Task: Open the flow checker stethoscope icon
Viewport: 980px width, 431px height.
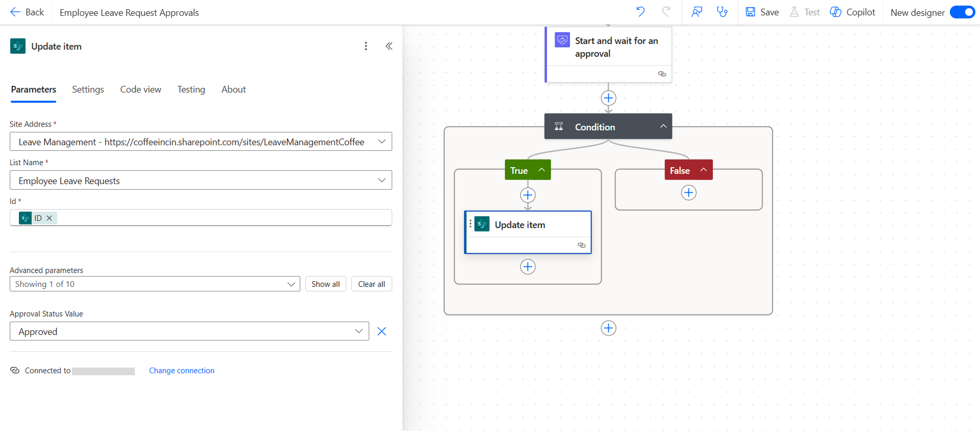Action: click(722, 12)
